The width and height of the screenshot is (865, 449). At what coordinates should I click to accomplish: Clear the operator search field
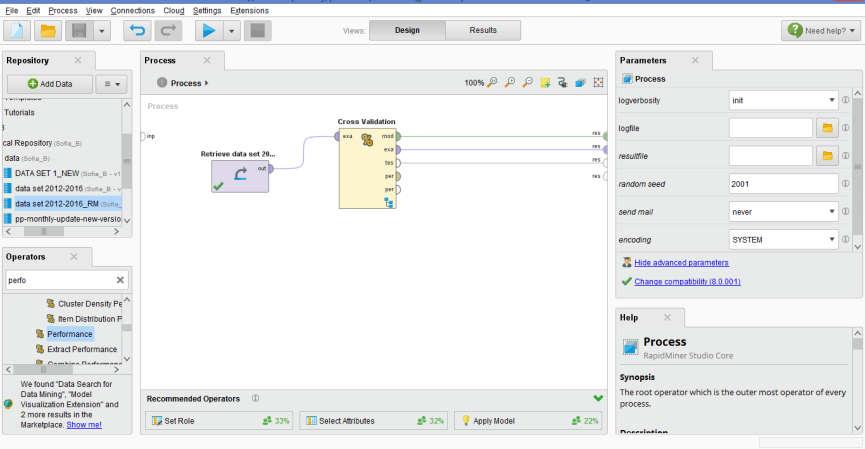pos(120,280)
